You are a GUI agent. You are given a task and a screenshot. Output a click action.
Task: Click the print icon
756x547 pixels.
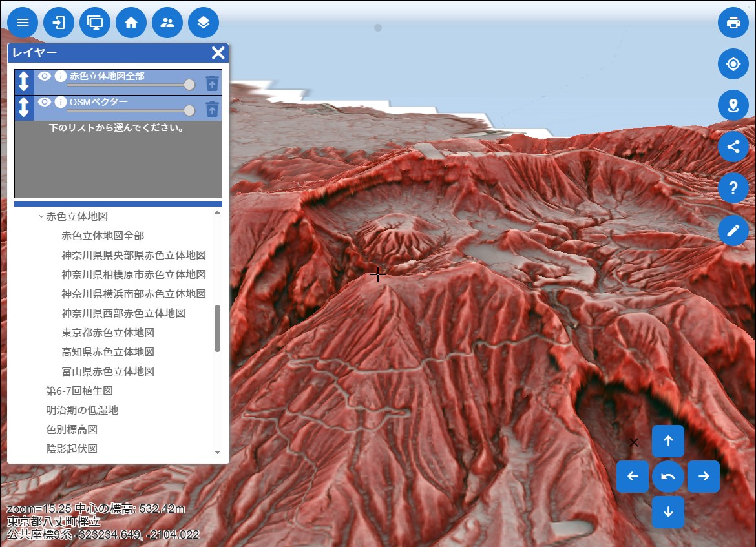point(733,23)
